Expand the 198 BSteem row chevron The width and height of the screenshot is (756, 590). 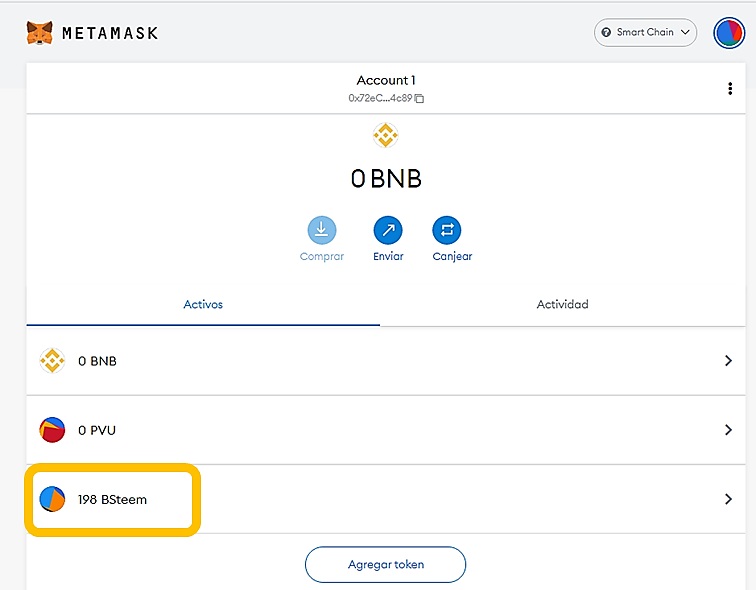(x=728, y=499)
